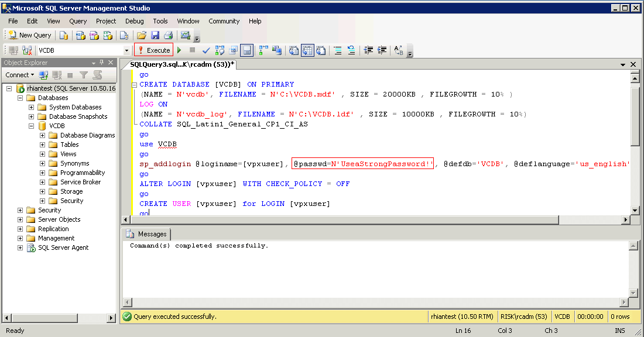Switch to the Messages tab

(147, 234)
